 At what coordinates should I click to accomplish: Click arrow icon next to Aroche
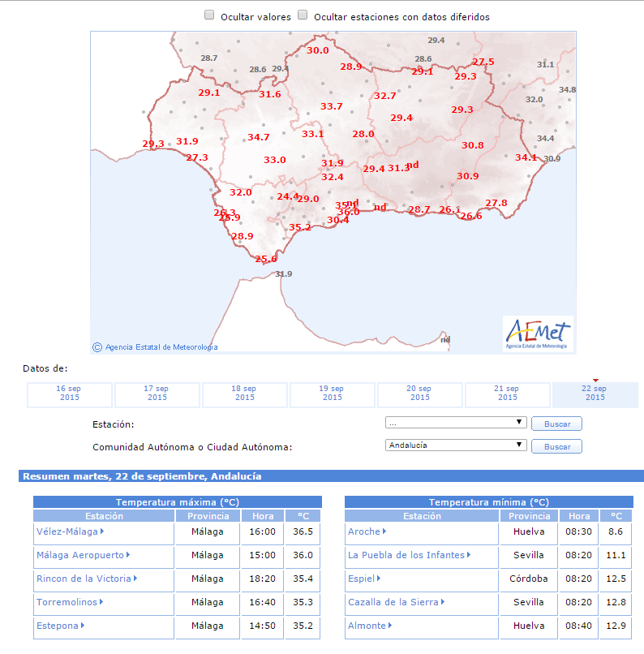coord(384,532)
